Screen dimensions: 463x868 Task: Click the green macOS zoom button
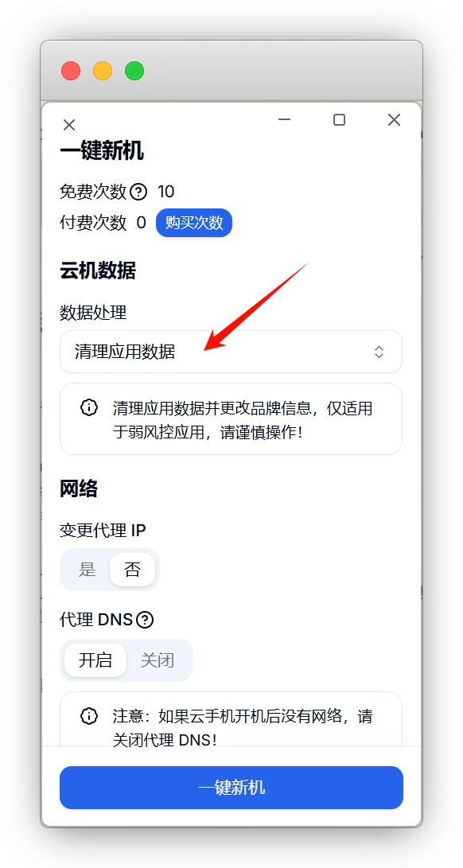[x=134, y=71]
